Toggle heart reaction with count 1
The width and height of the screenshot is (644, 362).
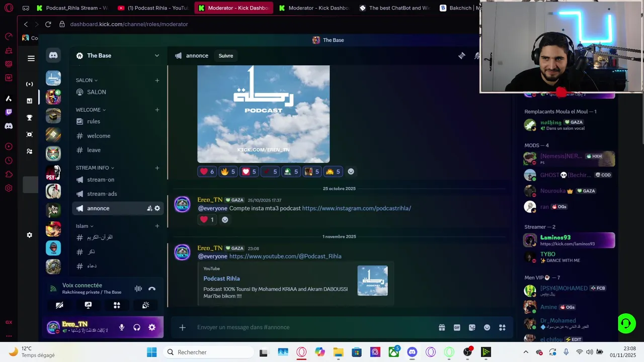coord(207,220)
